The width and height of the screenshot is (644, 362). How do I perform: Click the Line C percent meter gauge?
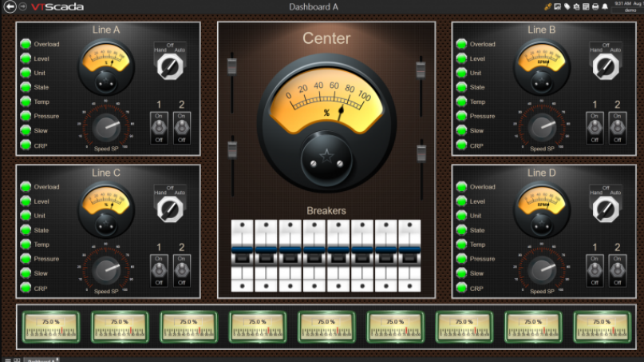coord(106,210)
